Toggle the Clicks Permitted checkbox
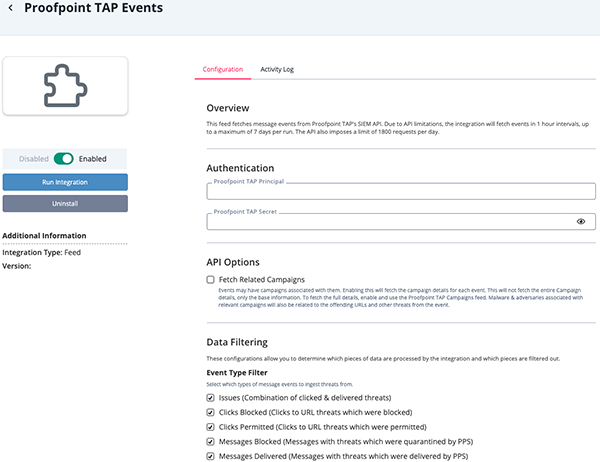600x462 pixels. tap(210, 427)
